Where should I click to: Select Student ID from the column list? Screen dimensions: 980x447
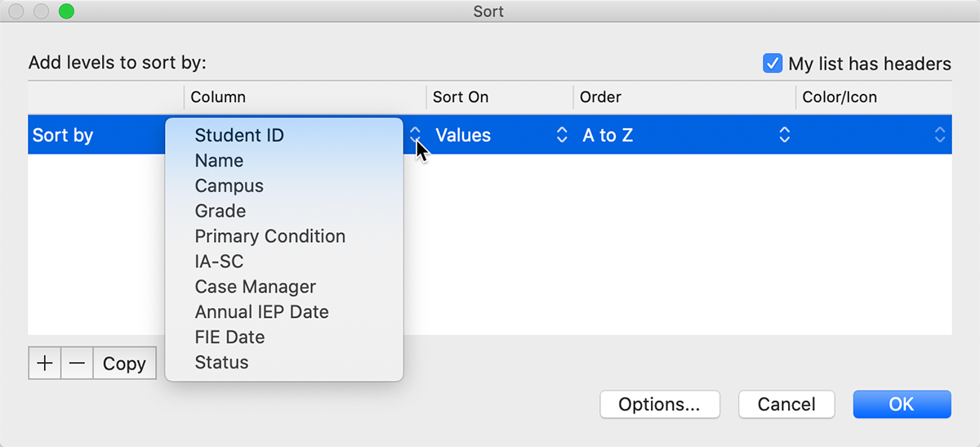point(239,136)
